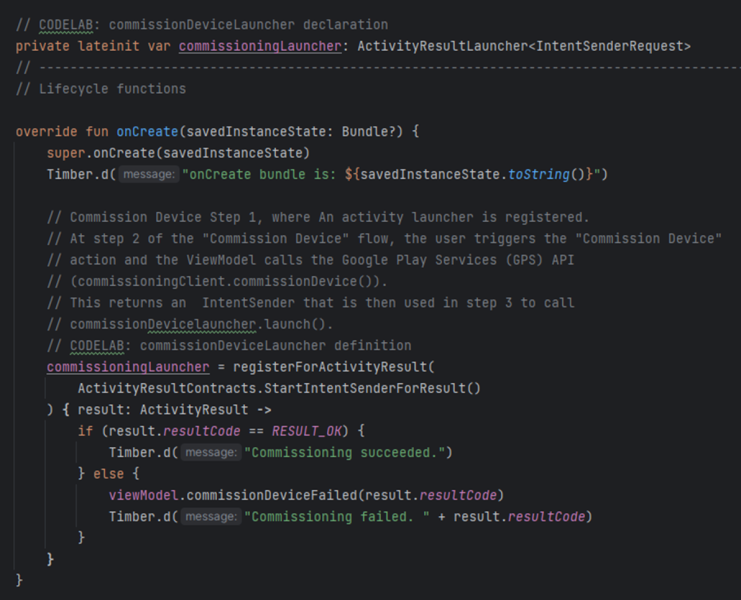Click the 'private' keyword in the declaration line
The width and height of the screenshot is (741, 600).
point(43,46)
